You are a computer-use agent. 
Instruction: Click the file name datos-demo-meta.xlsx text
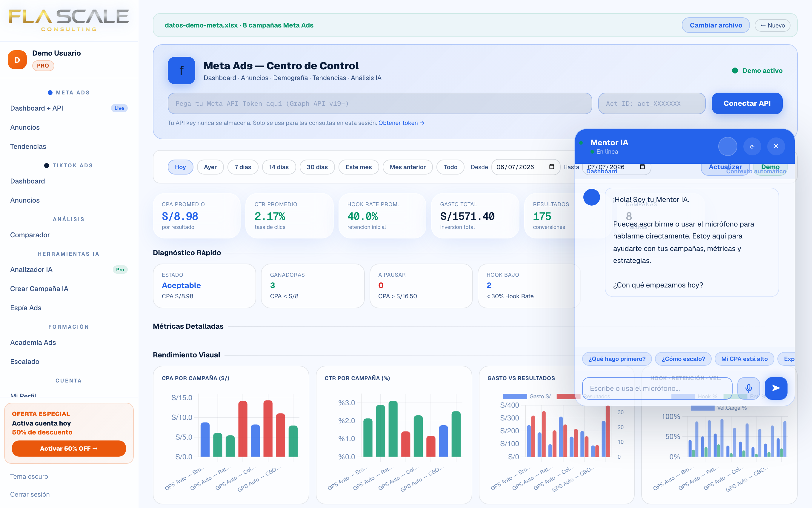(x=201, y=25)
